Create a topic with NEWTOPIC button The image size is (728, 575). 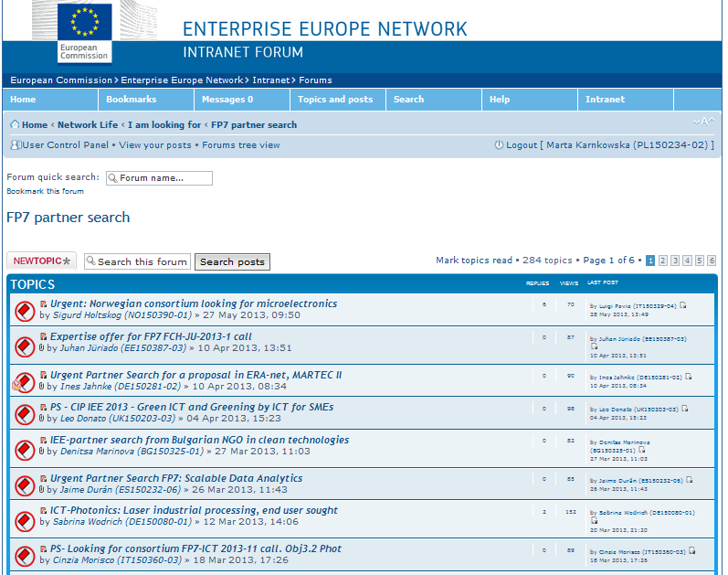coord(42,261)
